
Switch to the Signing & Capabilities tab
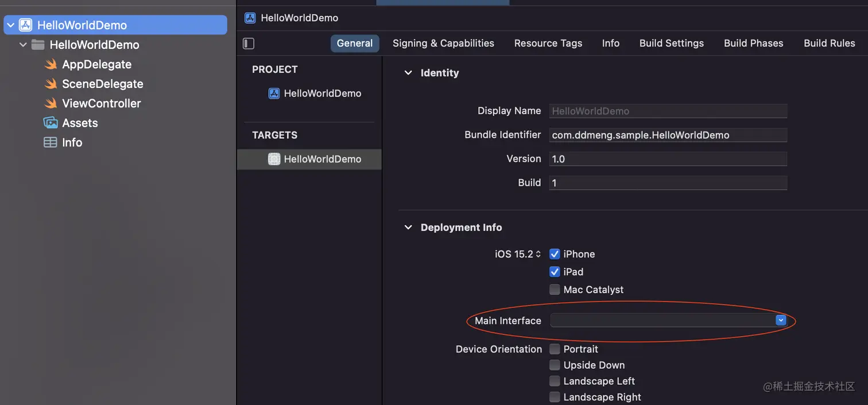(443, 43)
